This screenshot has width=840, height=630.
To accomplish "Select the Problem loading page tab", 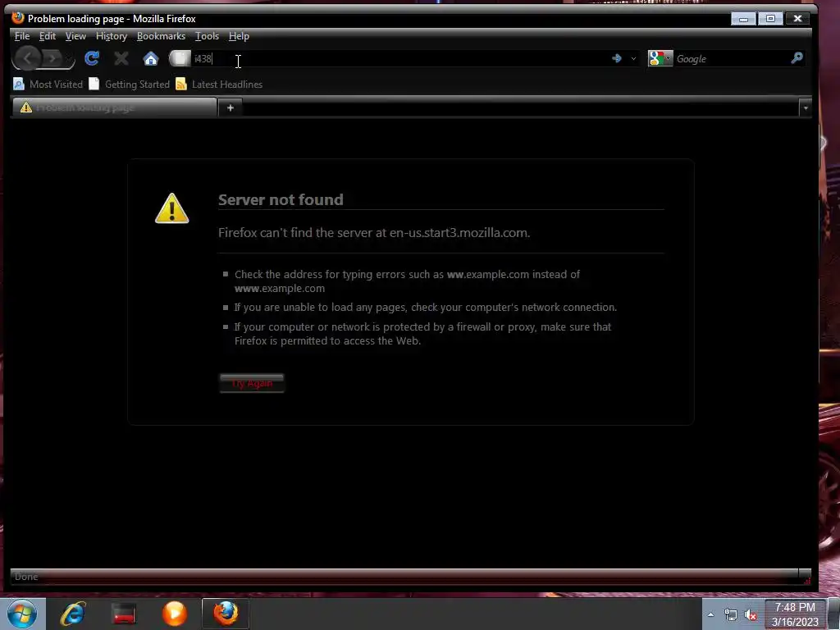I will click(114, 107).
